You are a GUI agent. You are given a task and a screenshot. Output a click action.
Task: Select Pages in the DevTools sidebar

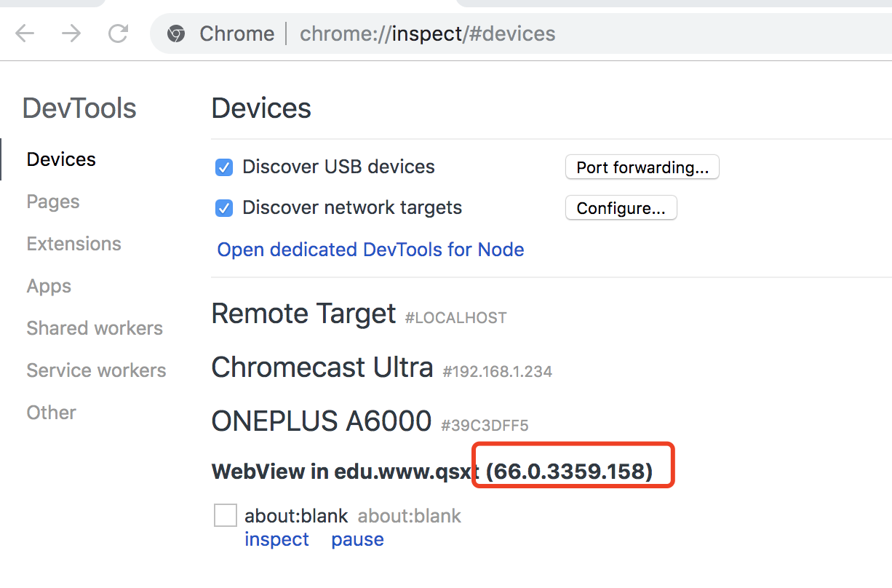(52, 202)
